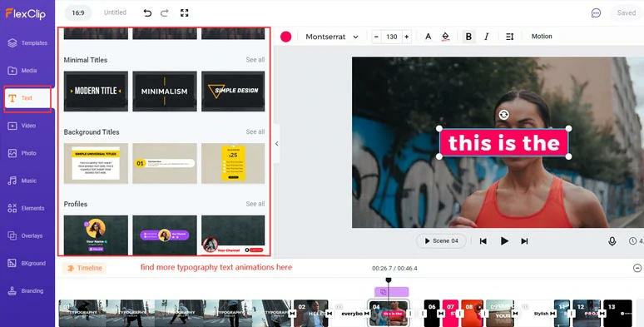Open the Montserrat font dropdown
Viewport: 644px width, 327px height.
coord(332,37)
